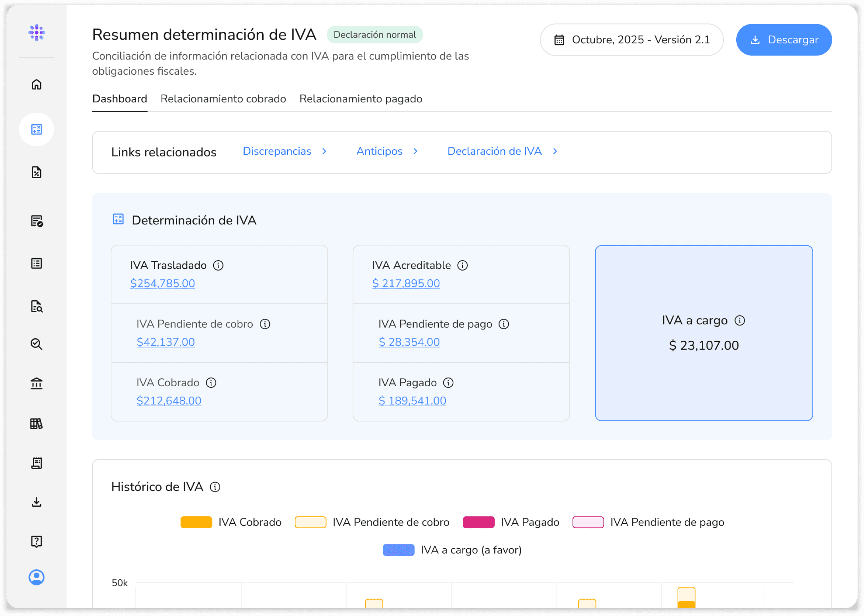Image resolution: width=864 pixels, height=616 pixels.
Task: Open the $254,785.00 IVA Trasladado amount link
Action: pos(162,283)
